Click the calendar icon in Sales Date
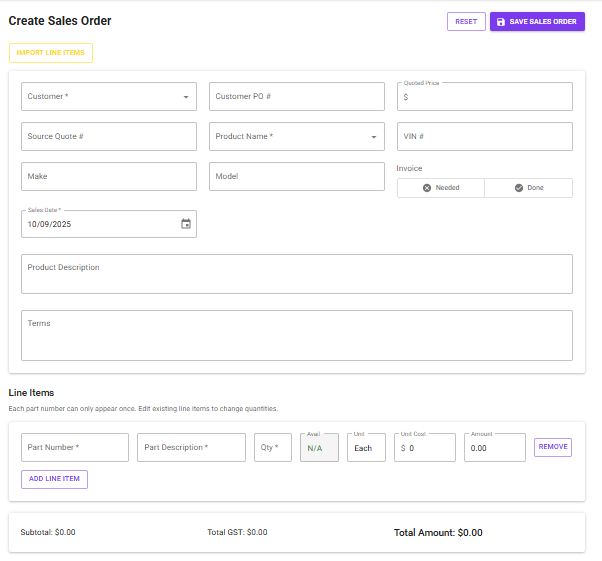 coord(185,224)
